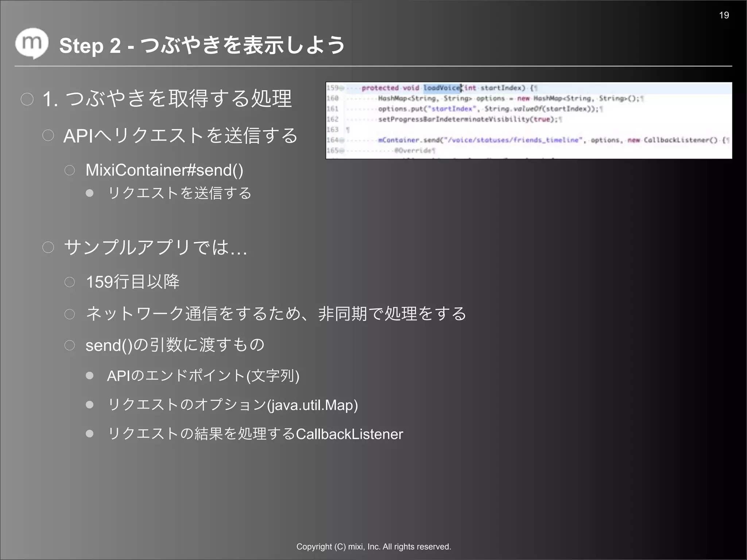Viewport: 747px width, 560px height.
Task: Click the text リクエストの結果を処理するCallbackListener
Action: pyautogui.click(x=255, y=434)
